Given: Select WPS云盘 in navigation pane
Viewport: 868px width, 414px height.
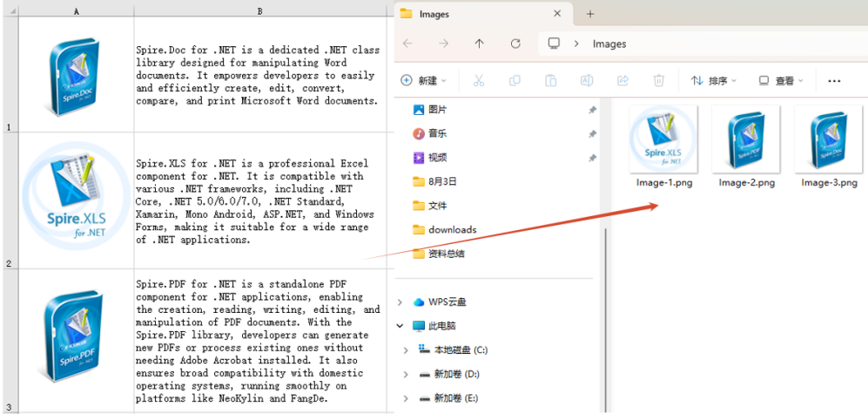Looking at the screenshot, I should coord(440,302).
